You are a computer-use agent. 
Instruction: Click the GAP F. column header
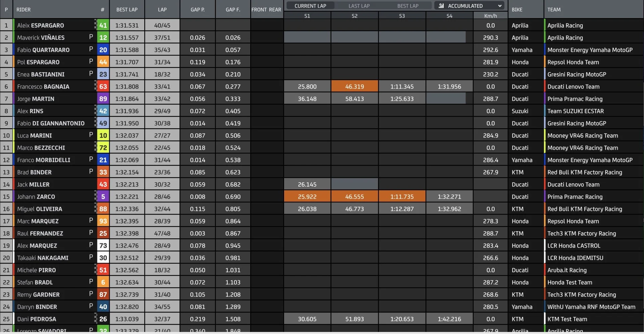[x=233, y=9]
